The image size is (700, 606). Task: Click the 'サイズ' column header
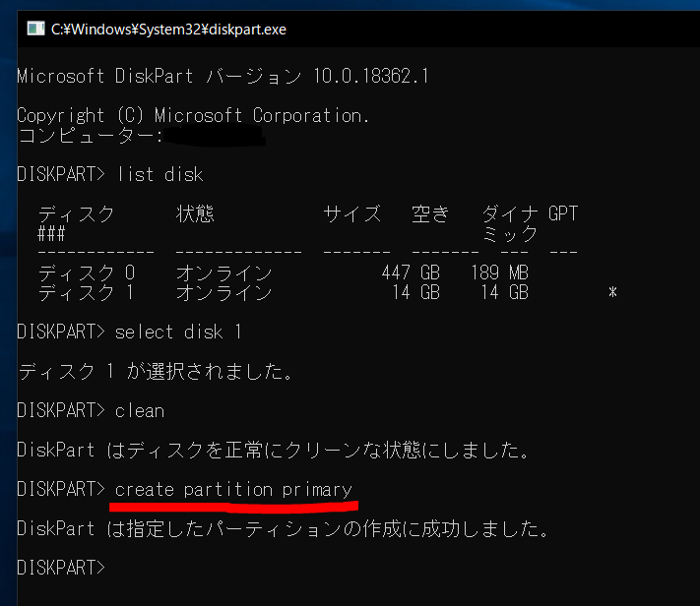coord(351,213)
